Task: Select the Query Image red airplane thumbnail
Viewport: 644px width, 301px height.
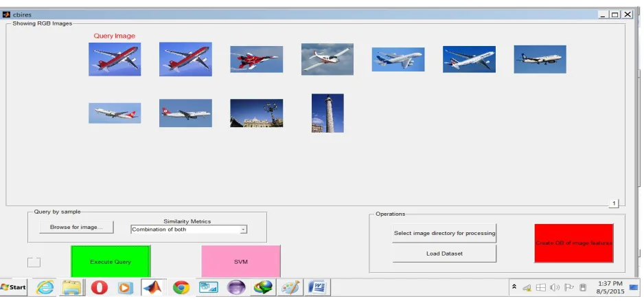Action: click(115, 59)
